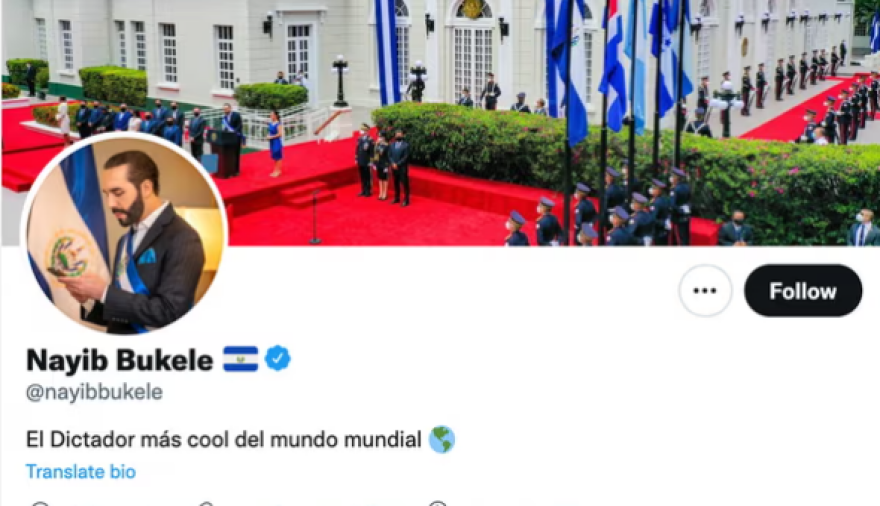Click the woman in blue dress in banner
The width and height of the screenshot is (880, 506).
point(275,143)
